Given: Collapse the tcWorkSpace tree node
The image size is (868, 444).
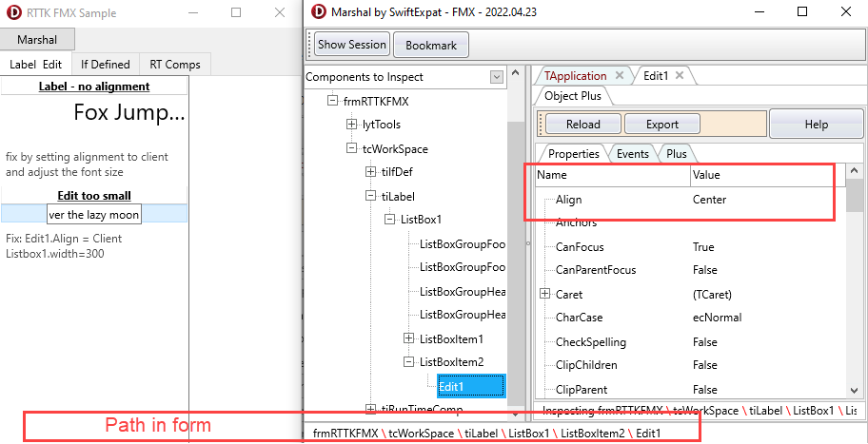Looking at the screenshot, I should [351, 148].
